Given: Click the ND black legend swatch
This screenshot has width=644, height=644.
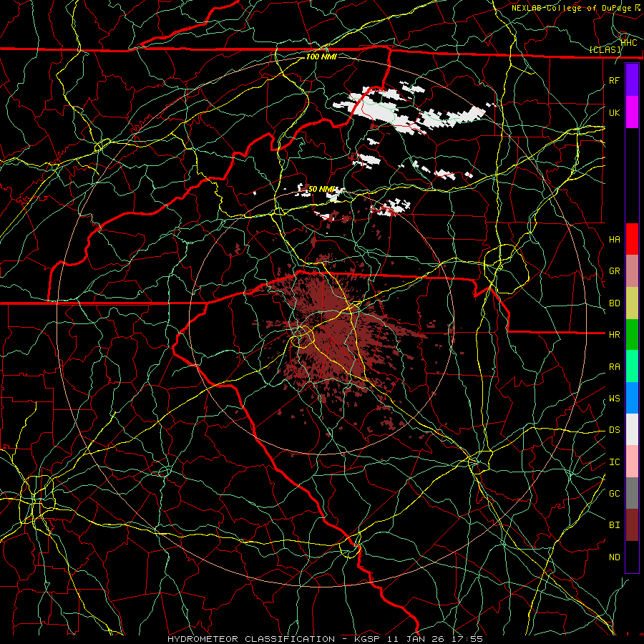Looking at the screenshot, I should (x=632, y=557).
